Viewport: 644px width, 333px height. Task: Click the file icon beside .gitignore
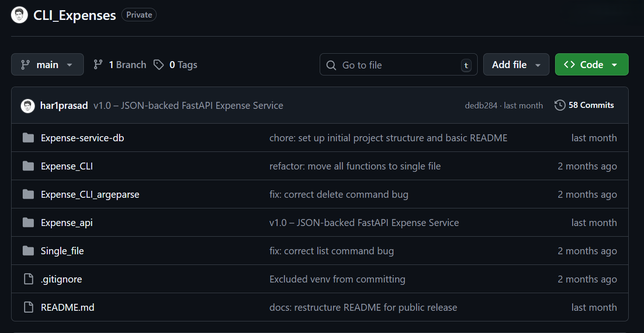pyautogui.click(x=28, y=279)
